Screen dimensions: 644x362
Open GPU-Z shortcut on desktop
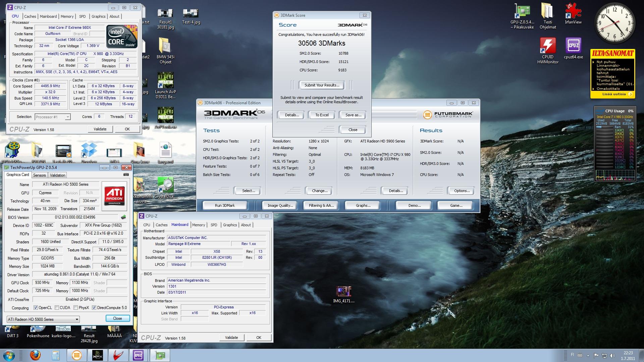(x=522, y=16)
